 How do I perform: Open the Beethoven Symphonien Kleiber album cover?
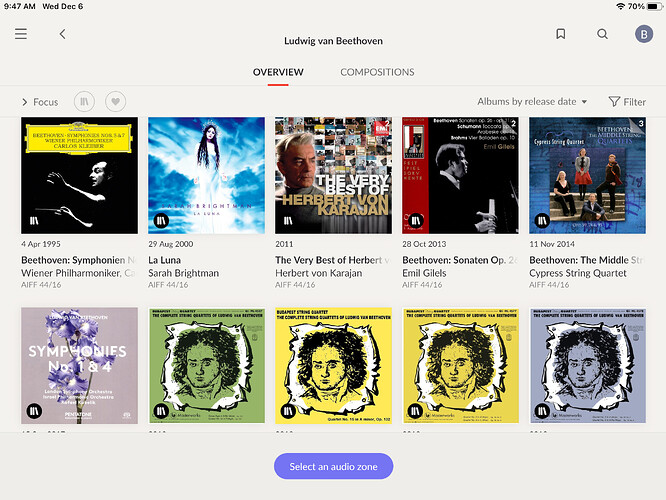tap(79, 175)
